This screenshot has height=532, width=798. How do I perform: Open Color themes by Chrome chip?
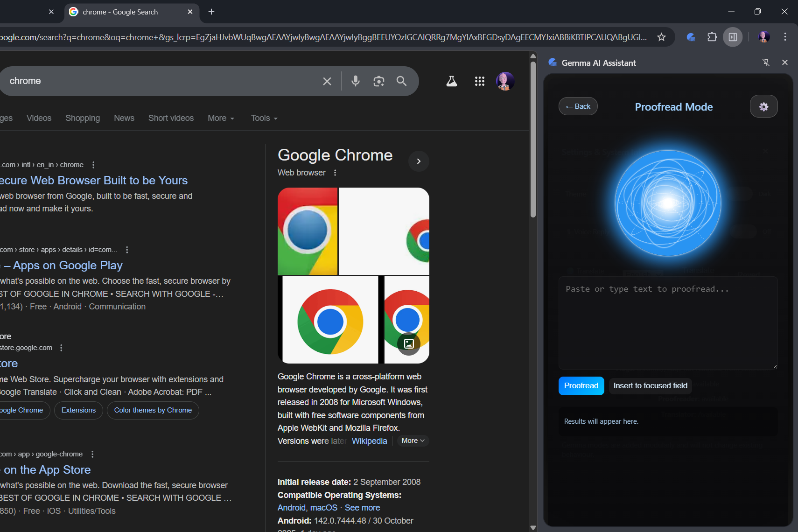point(153,410)
